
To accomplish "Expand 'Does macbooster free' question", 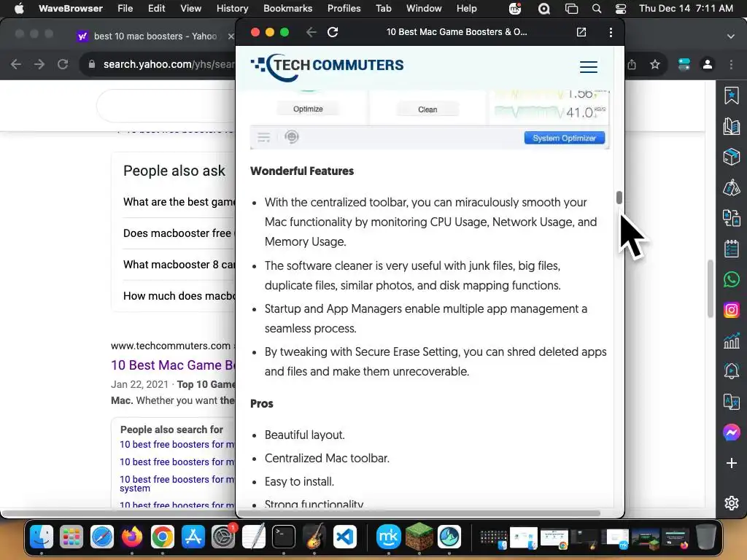I will pyautogui.click(x=179, y=233).
